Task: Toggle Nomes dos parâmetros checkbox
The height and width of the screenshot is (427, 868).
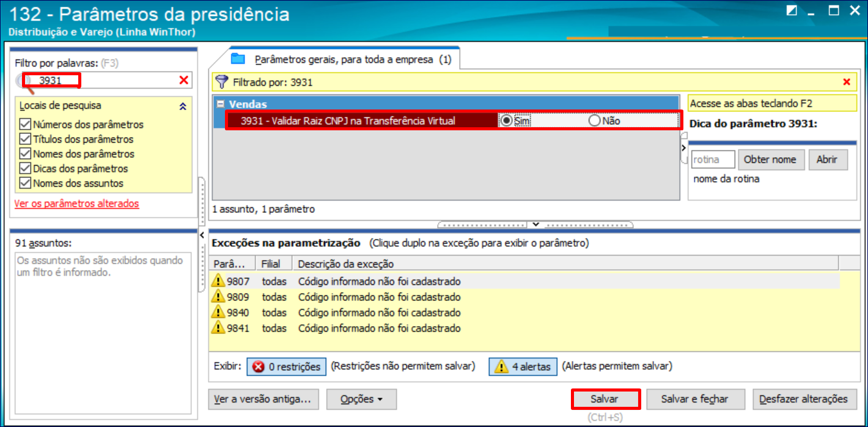Action: pyautogui.click(x=25, y=154)
